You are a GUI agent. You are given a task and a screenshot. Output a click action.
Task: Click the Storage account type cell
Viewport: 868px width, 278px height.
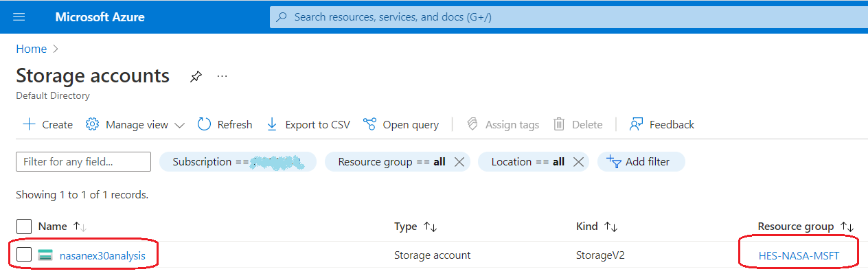pyautogui.click(x=433, y=255)
